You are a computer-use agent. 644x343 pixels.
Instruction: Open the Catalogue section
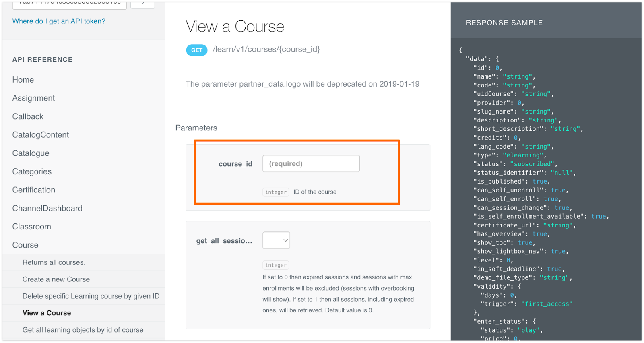point(31,153)
